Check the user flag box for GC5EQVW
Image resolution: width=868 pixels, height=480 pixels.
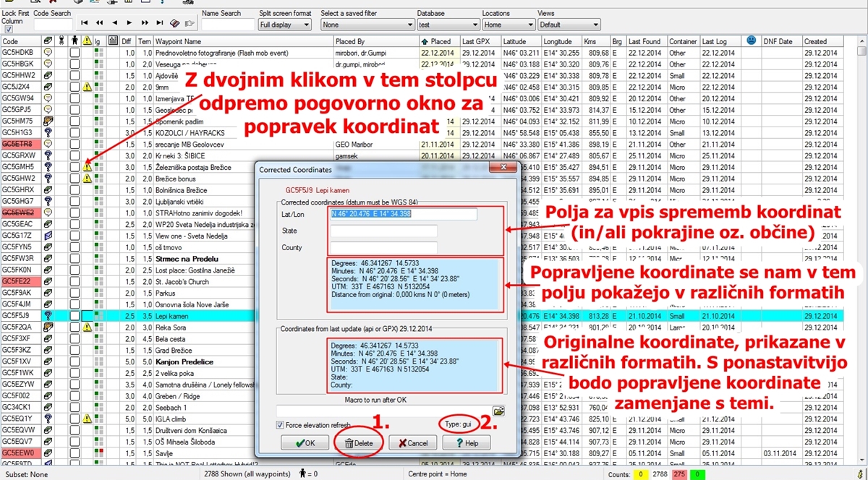pyautogui.click(x=74, y=429)
